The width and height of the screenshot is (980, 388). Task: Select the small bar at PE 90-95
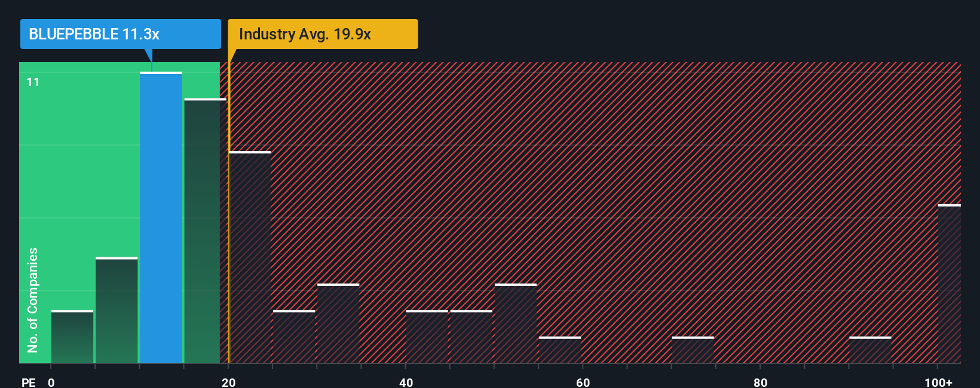[870, 350]
